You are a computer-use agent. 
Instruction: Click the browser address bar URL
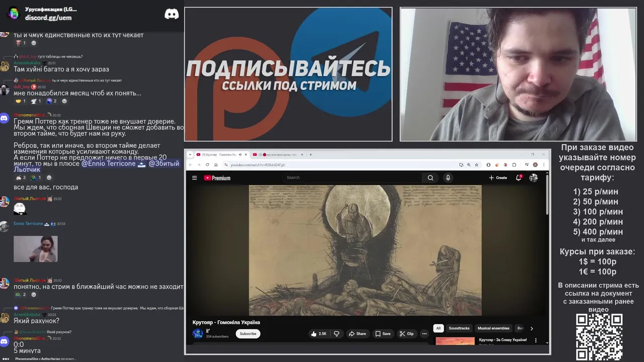[258, 165]
